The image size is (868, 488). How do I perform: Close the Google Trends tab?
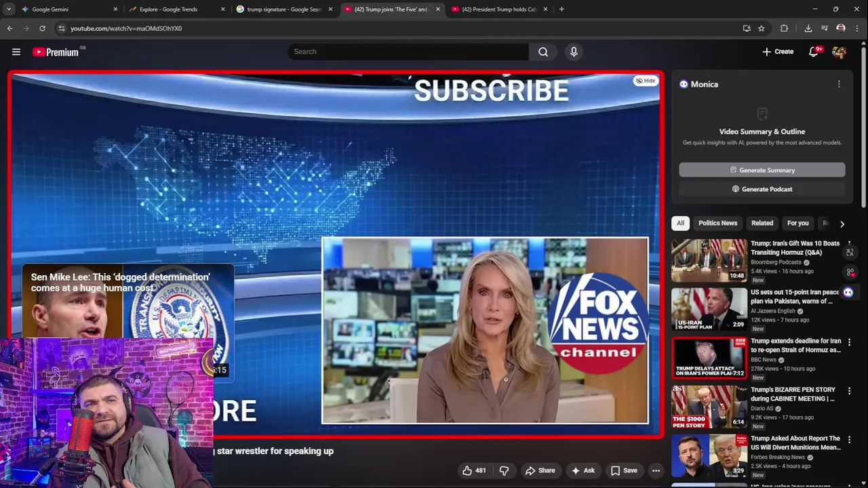tap(223, 9)
